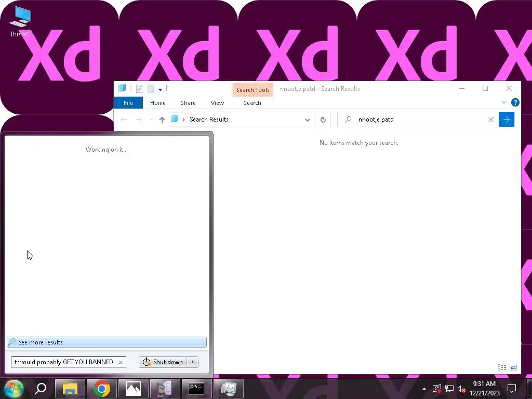Switch to the View ribbon tab
Viewport: 532px width, 399px height.
coord(217,103)
